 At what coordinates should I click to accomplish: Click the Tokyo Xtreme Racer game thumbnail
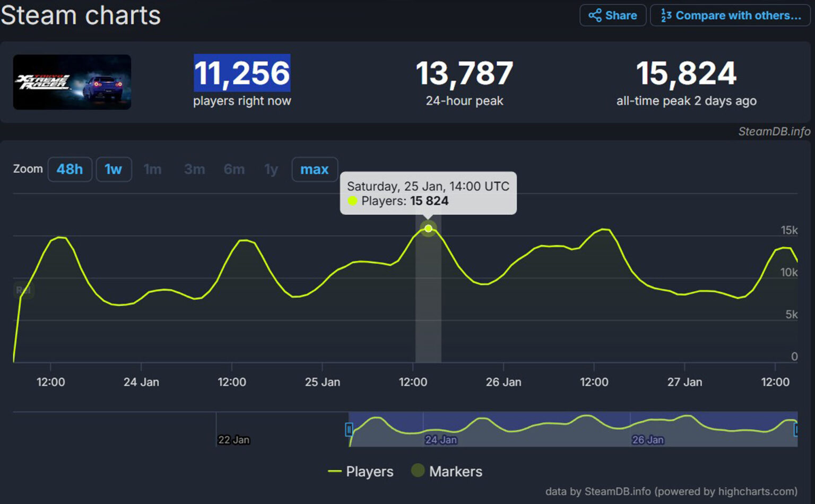(x=72, y=82)
